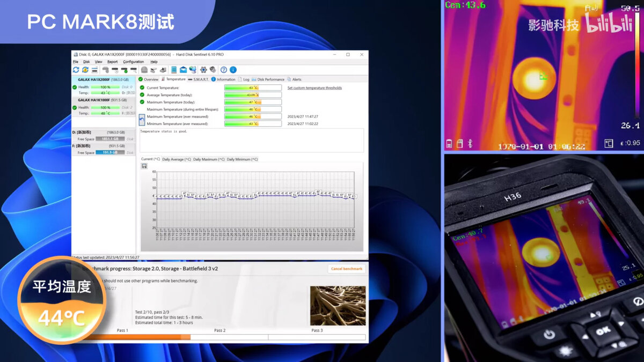Select the Daily Maximum (°C) graph tab
644x362 pixels.
tap(209, 159)
